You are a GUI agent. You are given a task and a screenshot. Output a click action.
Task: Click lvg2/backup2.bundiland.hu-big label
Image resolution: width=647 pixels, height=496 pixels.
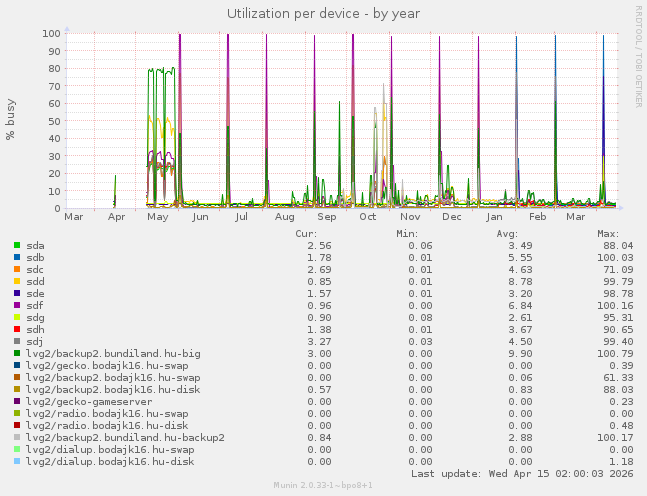[113, 354]
